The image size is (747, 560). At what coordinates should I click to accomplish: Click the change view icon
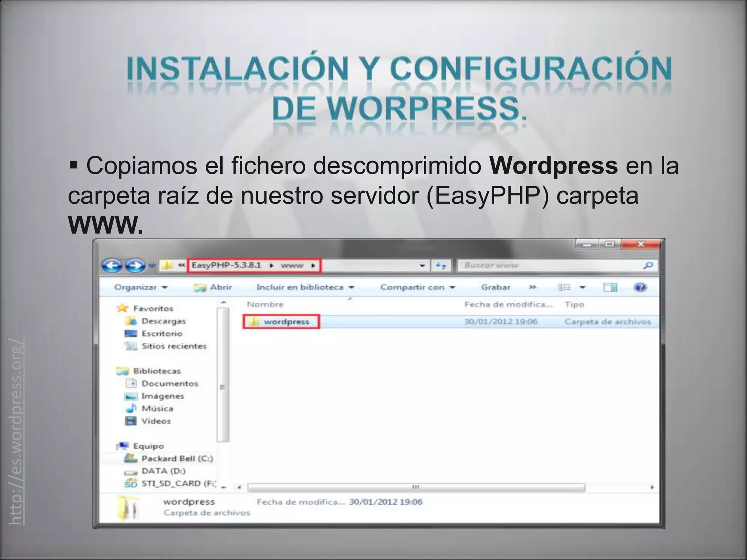pyautogui.click(x=564, y=287)
